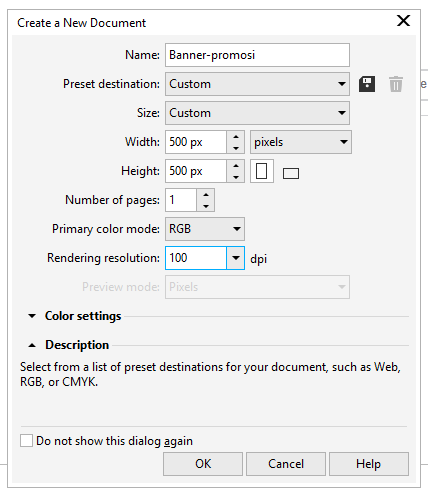Increase the Width value
Image resolution: width=428 pixels, height=494 pixels.
coord(236,137)
